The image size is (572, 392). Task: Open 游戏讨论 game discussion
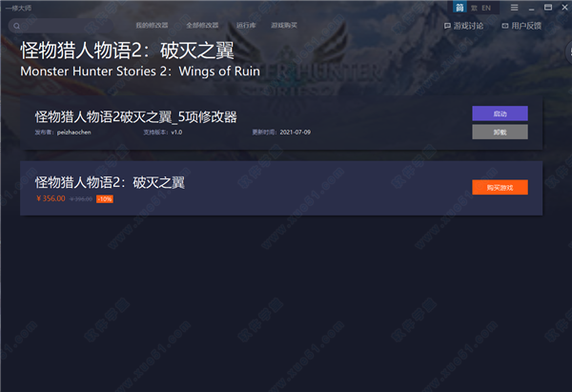coord(463,26)
